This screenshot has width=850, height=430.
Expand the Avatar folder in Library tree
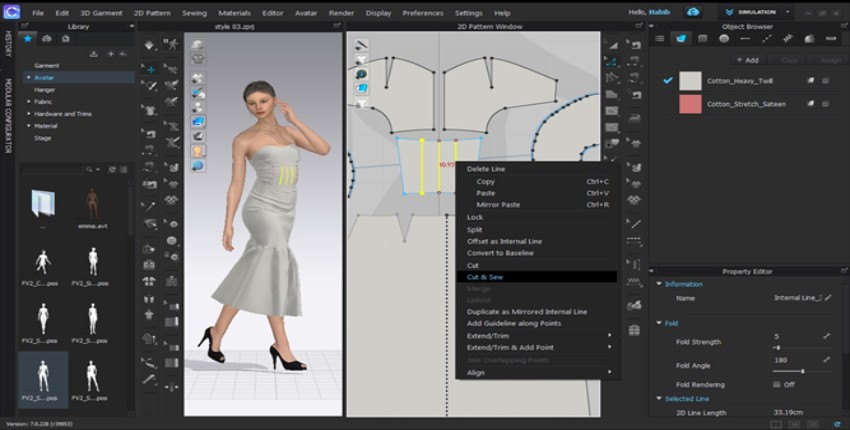click(28, 78)
